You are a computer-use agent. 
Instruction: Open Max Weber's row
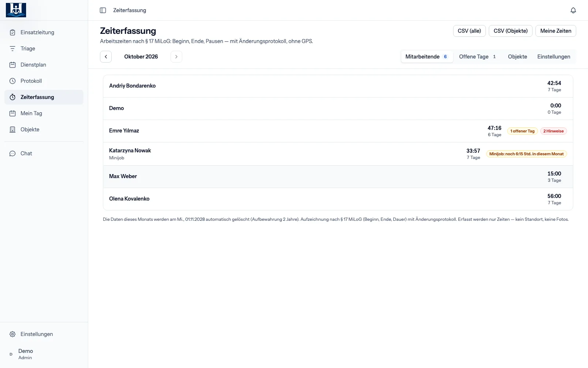tap(338, 177)
